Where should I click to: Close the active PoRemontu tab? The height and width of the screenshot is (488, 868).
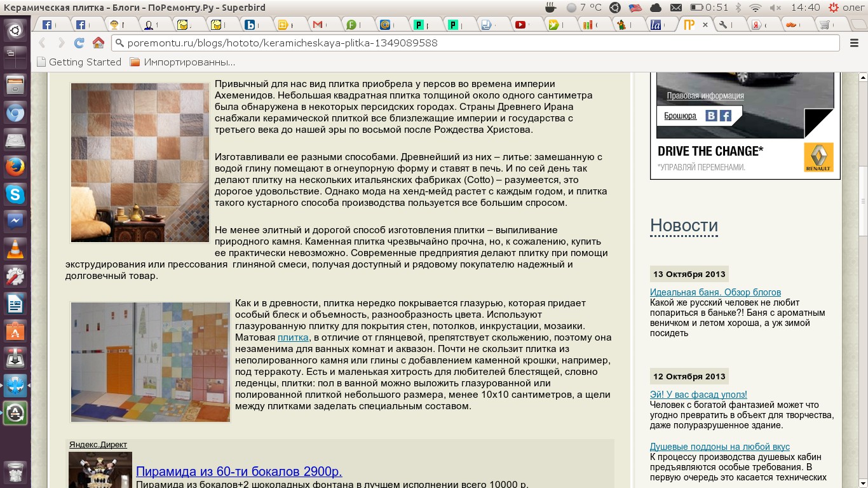(705, 25)
